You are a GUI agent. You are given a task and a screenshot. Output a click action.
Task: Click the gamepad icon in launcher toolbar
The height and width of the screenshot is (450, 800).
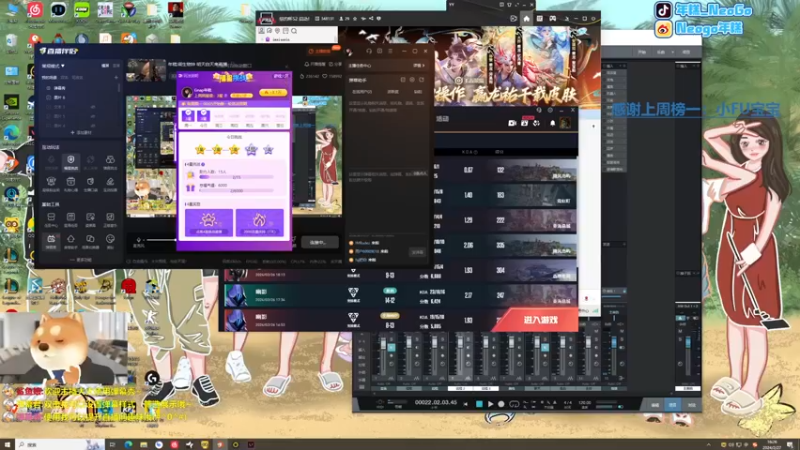(x=553, y=18)
